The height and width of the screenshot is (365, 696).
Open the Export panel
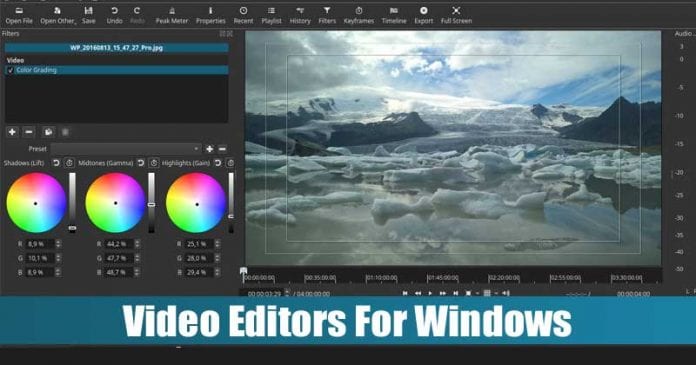[423, 15]
